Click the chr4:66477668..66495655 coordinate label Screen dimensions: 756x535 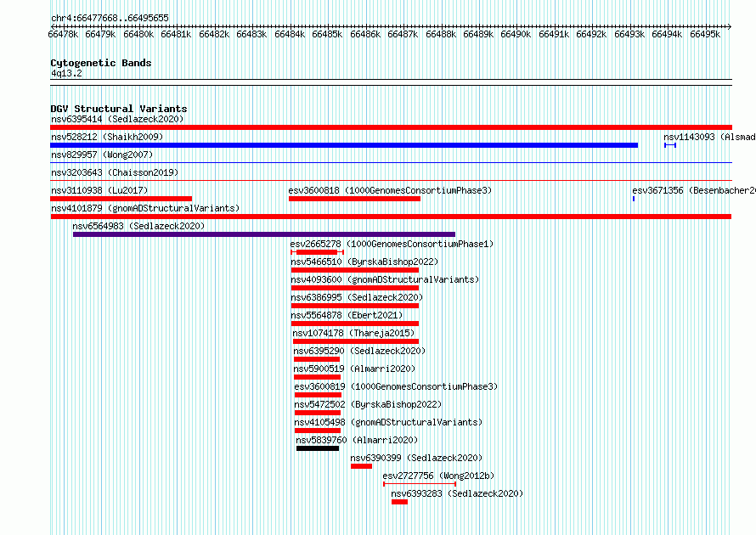pyautogui.click(x=110, y=19)
